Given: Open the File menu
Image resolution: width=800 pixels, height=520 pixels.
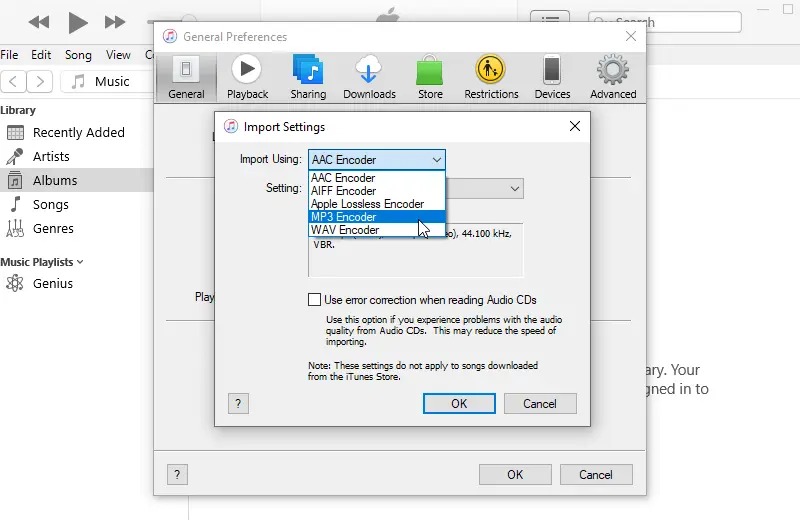Looking at the screenshot, I should coord(9,55).
